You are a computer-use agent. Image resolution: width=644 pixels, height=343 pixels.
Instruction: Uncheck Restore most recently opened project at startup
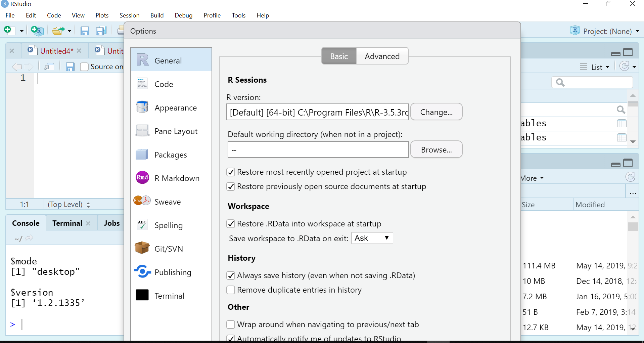pyautogui.click(x=231, y=172)
